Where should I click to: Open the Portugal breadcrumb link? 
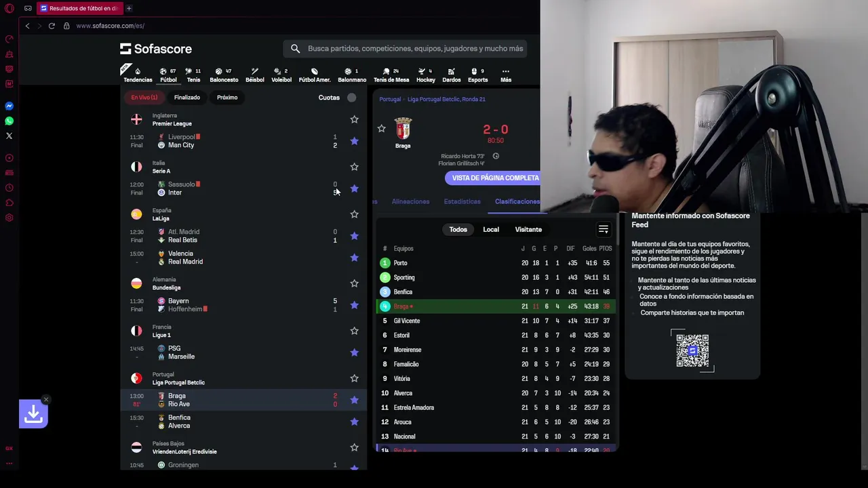(x=390, y=99)
